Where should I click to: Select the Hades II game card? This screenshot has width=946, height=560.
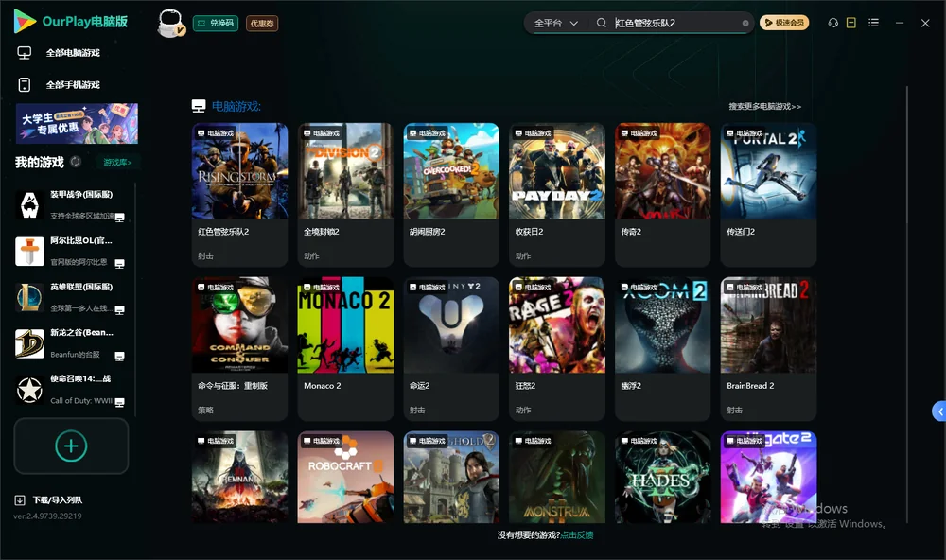pyautogui.click(x=662, y=477)
